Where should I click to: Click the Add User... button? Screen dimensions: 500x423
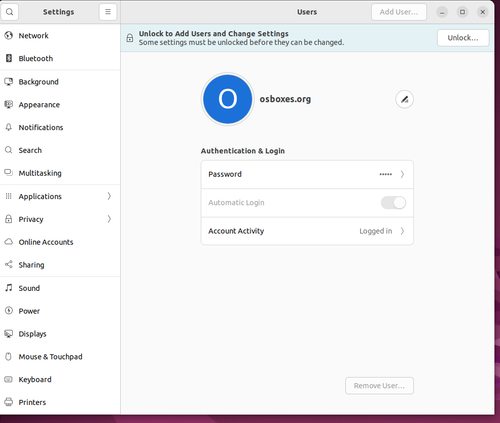click(399, 12)
